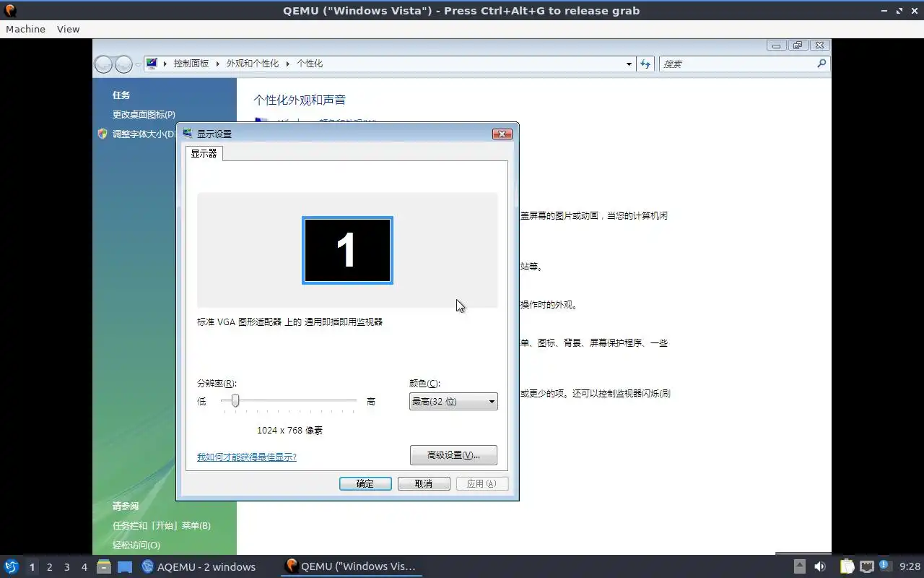Open the 高级设置 advanced settings button
The height and width of the screenshot is (578, 924).
(x=453, y=455)
